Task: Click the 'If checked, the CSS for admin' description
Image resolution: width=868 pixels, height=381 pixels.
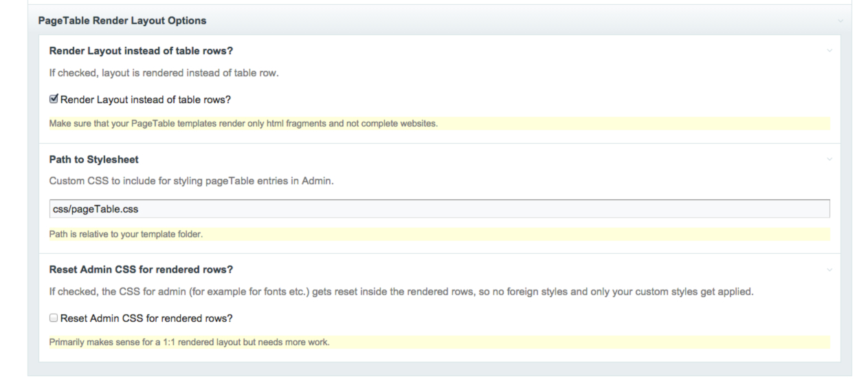Action: 401,291
